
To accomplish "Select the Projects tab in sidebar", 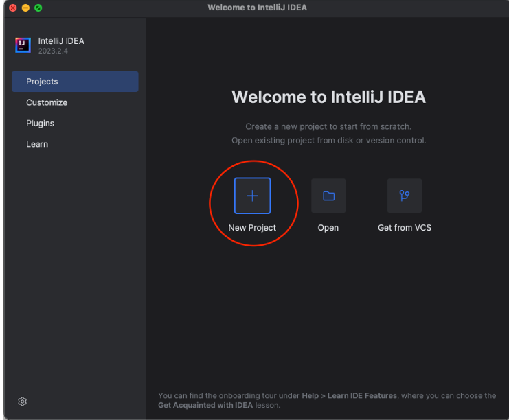I will tap(75, 82).
